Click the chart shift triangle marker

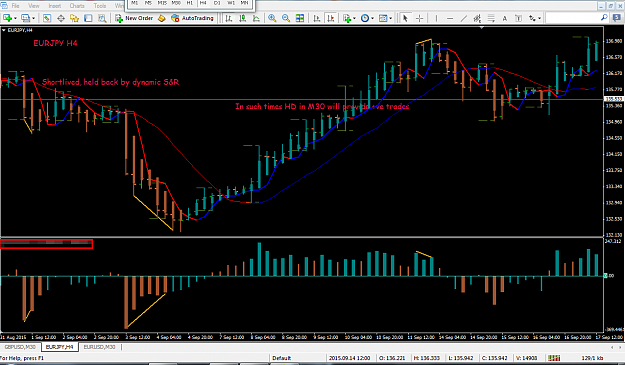(x=482, y=27)
